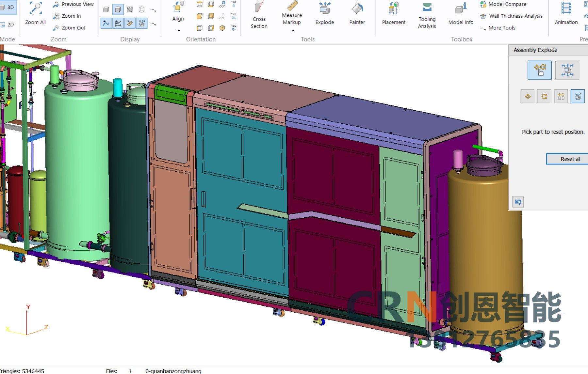588x374 pixels.
Task: Click Zoom Out in the Zoom group
Action: [x=69, y=28]
